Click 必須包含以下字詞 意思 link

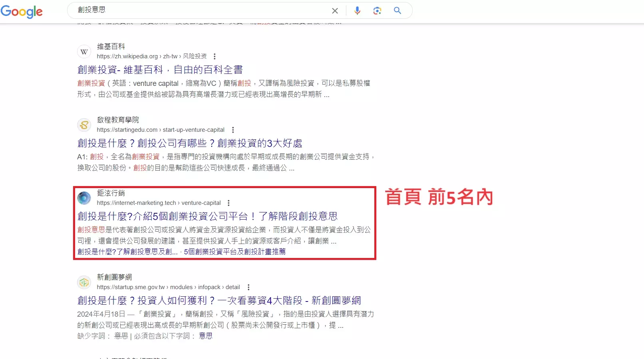[x=206, y=336]
